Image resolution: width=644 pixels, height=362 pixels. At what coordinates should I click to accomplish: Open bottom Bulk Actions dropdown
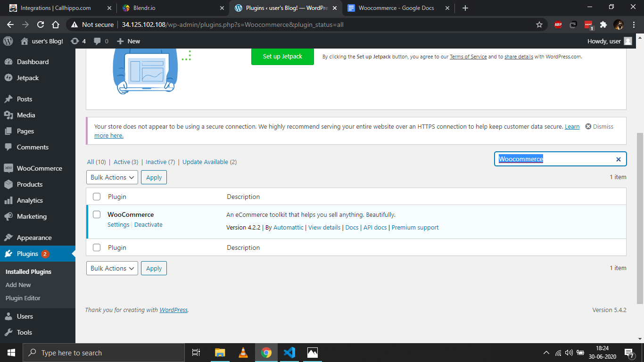click(x=112, y=268)
